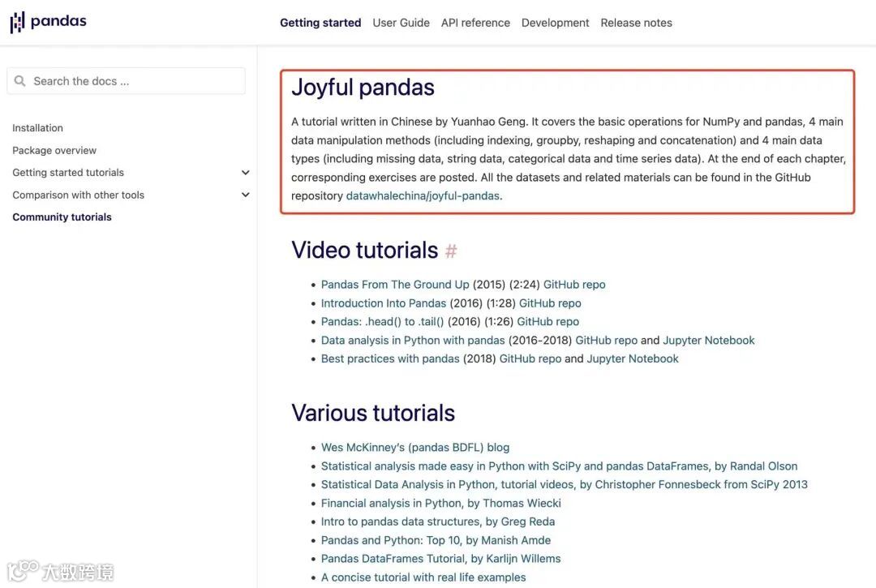Open Financial analysis in Python by Thomas Wiecki
The width and height of the screenshot is (876, 588).
(440, 504)
